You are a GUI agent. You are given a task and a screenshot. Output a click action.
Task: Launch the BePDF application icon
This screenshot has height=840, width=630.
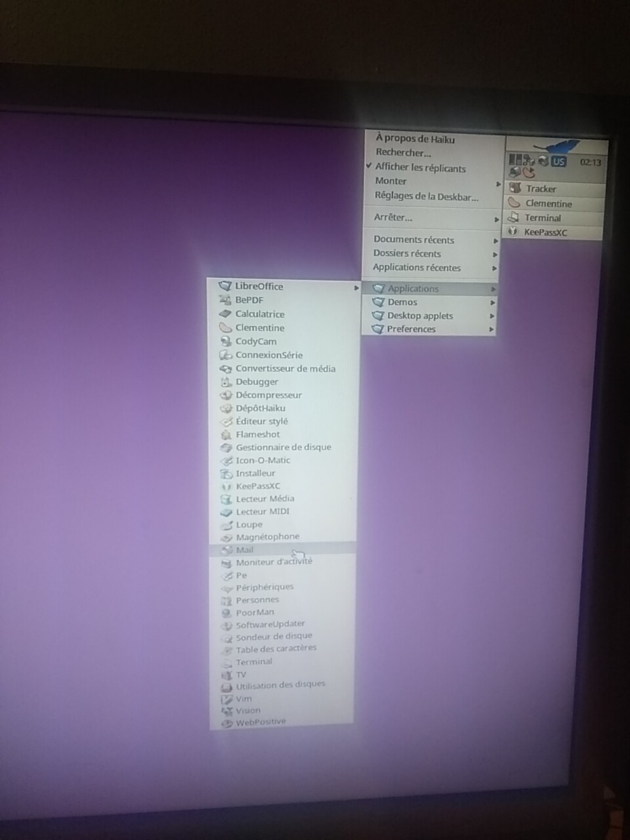pos(226,300)
